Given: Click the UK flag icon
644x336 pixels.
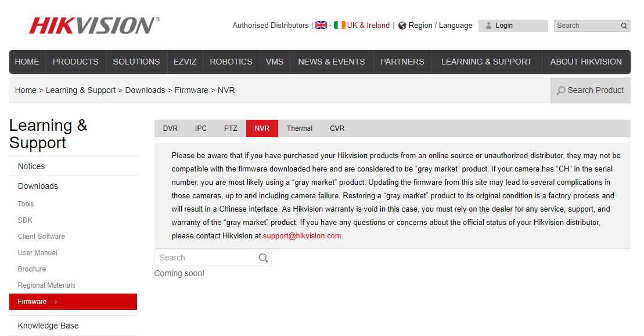Looking at the screenshot, I should pyautogui.click(x=321, y=26).
